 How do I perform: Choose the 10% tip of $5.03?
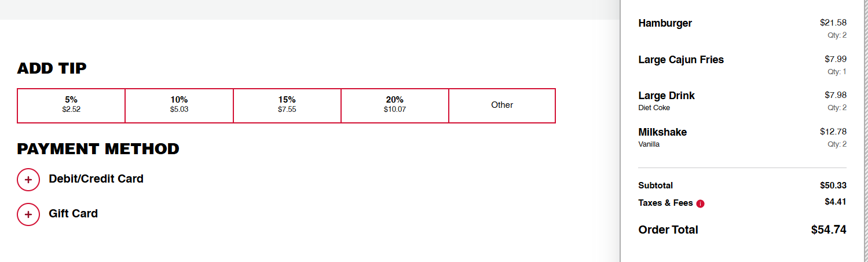[179, 105]
